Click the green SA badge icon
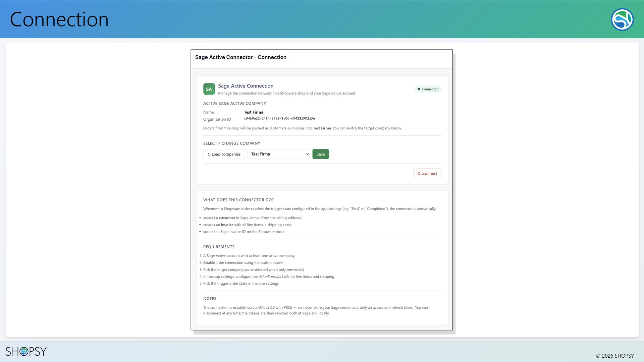Screen dimensions: 644x362 209,89
